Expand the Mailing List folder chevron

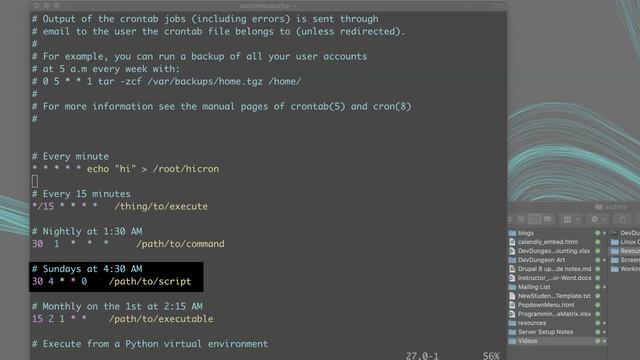click(604, 287)
